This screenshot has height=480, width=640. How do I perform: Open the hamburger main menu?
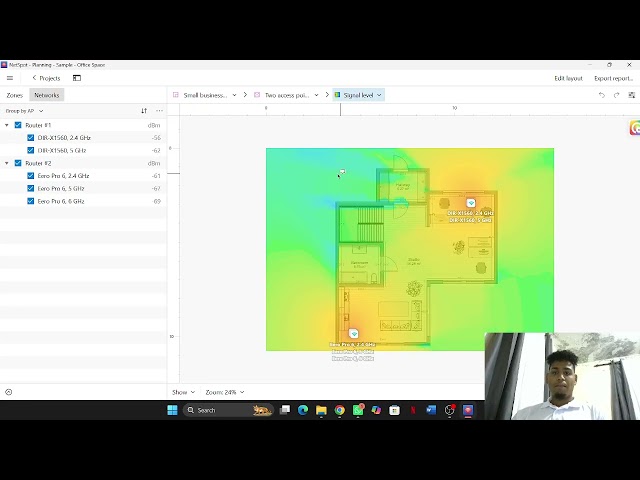click(x=10, y=78)
